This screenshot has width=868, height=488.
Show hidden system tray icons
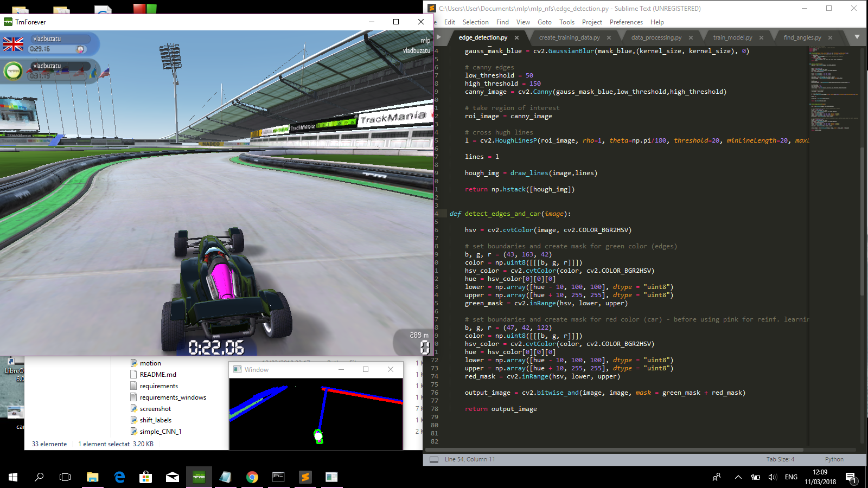(x=738, y=477)
